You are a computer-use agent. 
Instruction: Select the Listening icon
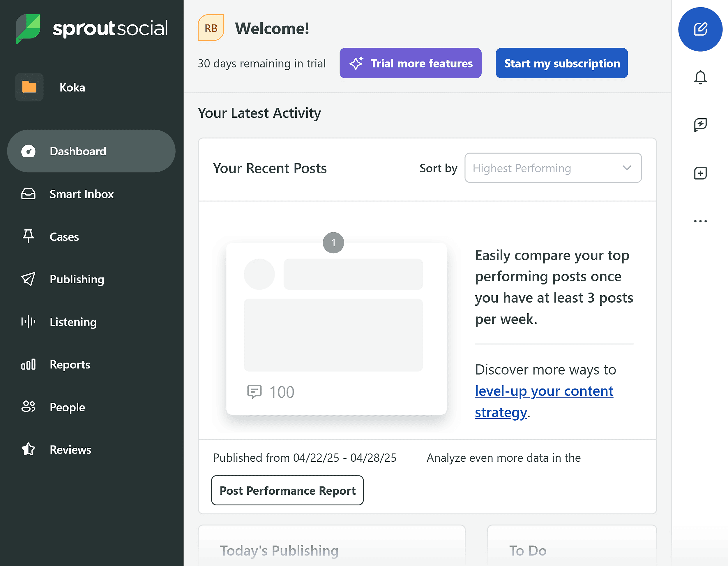(28, 321)
